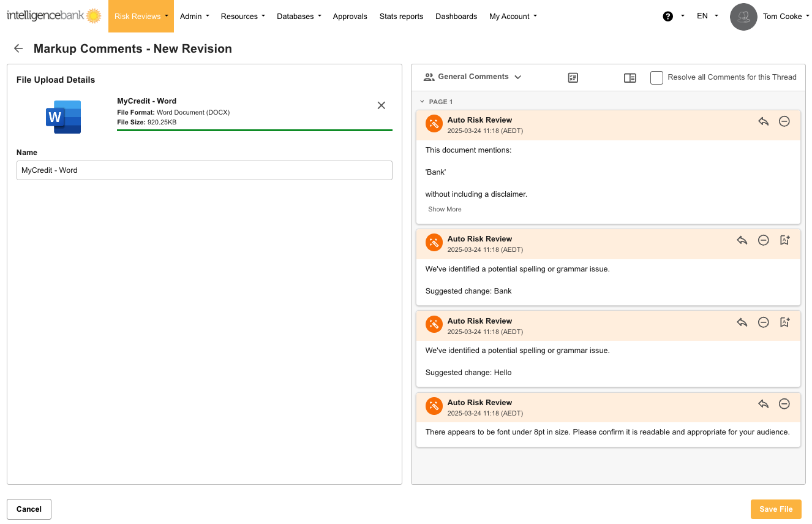This screenshot has width=812, height=524.
Task: Open the help question mark icon
Action: (x=667, y=17)
